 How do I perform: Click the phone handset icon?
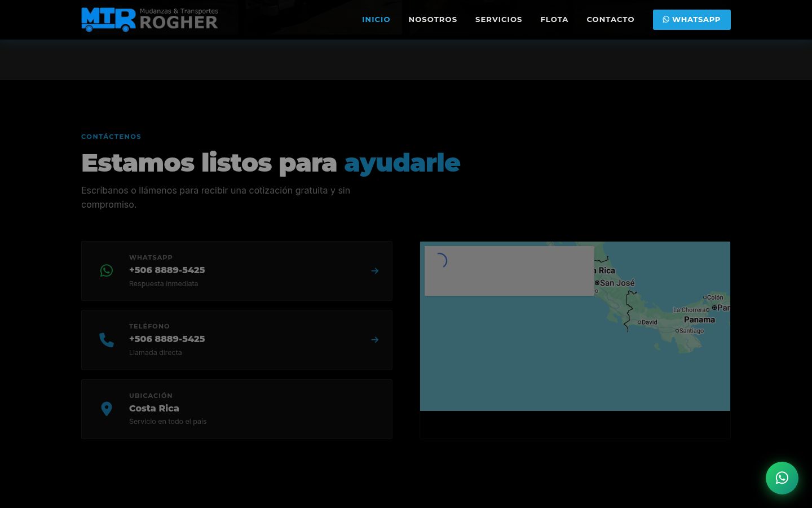click(107, 340)
